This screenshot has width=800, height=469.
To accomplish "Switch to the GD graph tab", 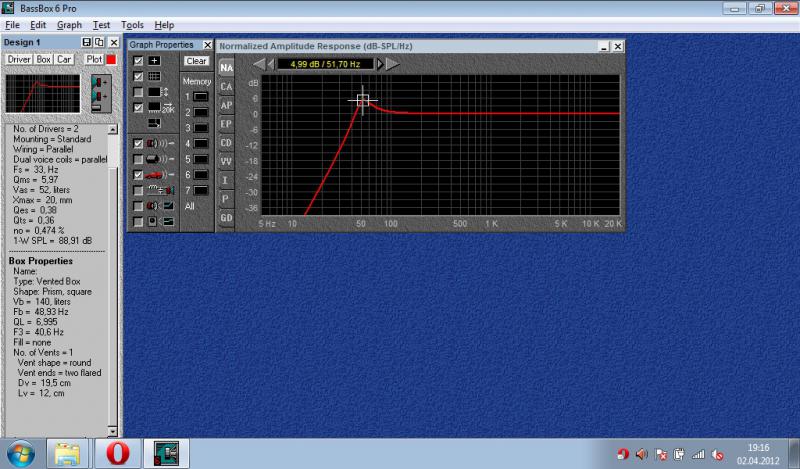I will coord(226,218).
